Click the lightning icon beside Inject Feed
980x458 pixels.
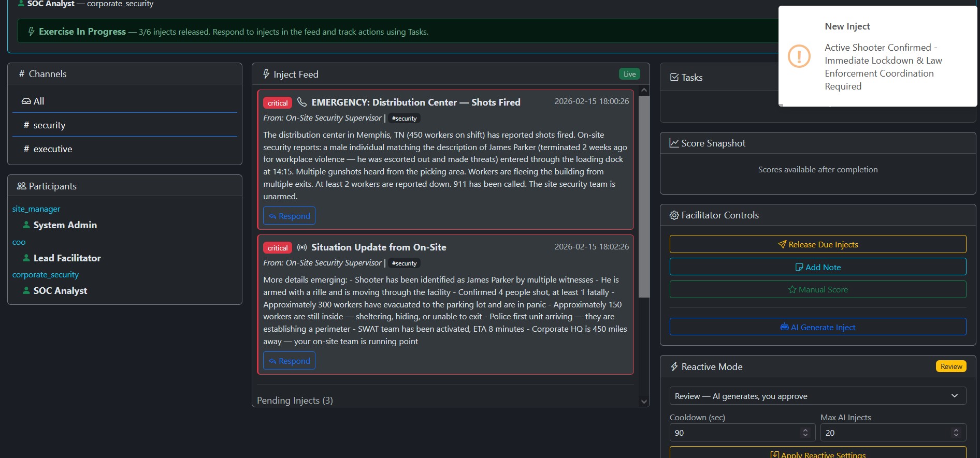pyautogui.click(x=266, y=75)
